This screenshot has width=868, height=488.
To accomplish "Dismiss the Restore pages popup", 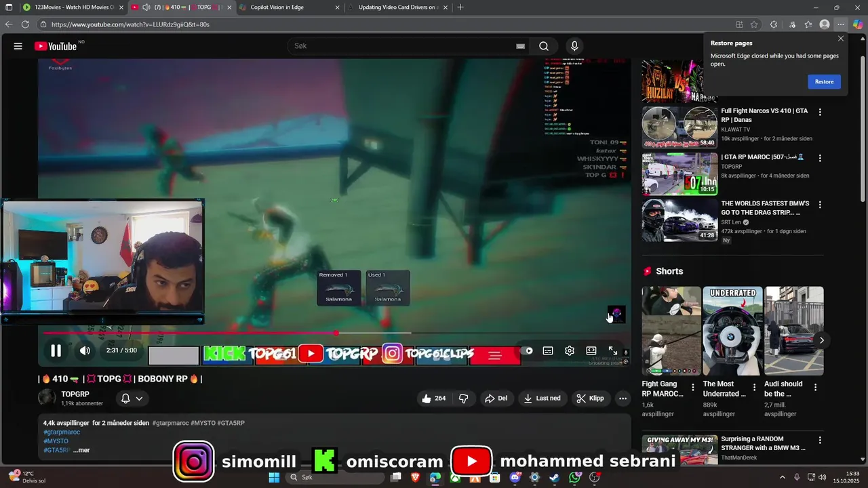I will coord(841,39).
